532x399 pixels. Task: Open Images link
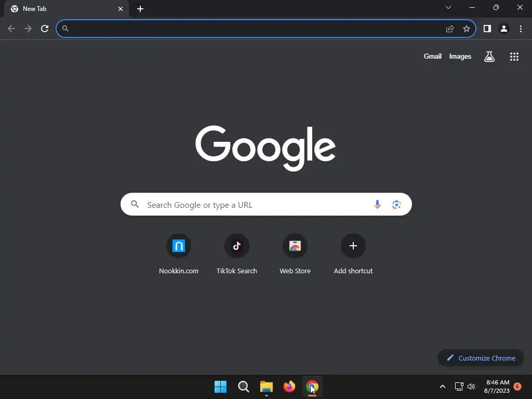pos(460,56)
